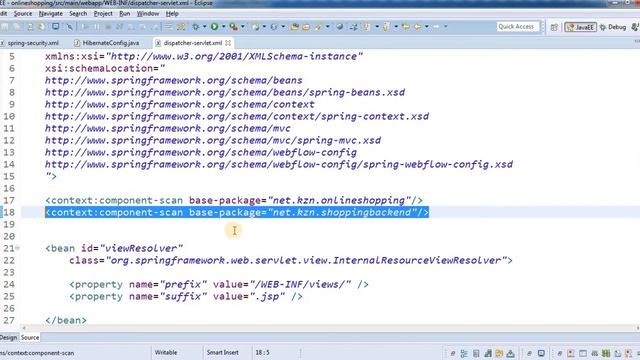This screenshot has width=640, height=360.
Task: Click the spring-beans.xsd URL on line 8
Action: tap(225, 92)
